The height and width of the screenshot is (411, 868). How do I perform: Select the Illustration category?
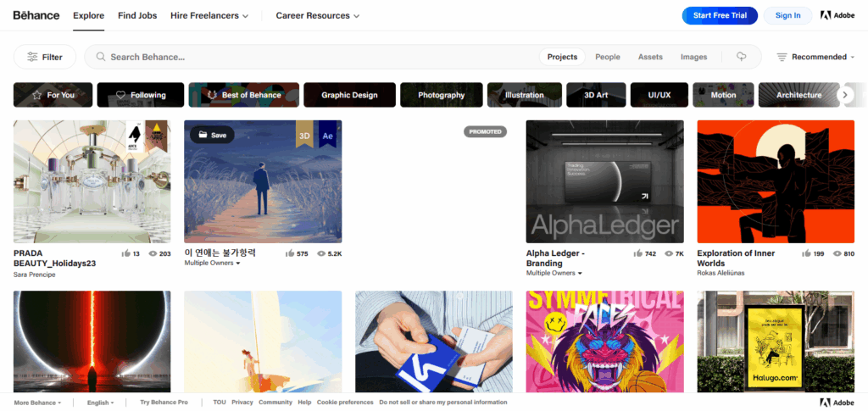[524, 95]
